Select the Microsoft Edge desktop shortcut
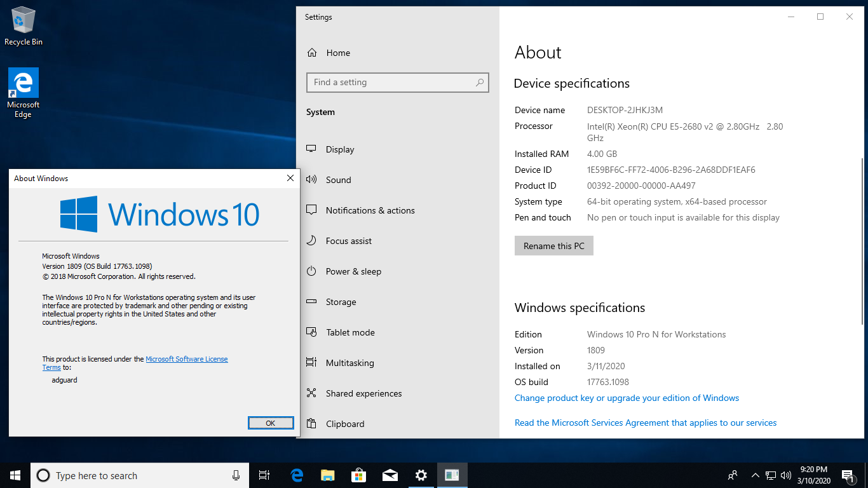Viewport: 868px width, 488px height. tap(24, 93)
